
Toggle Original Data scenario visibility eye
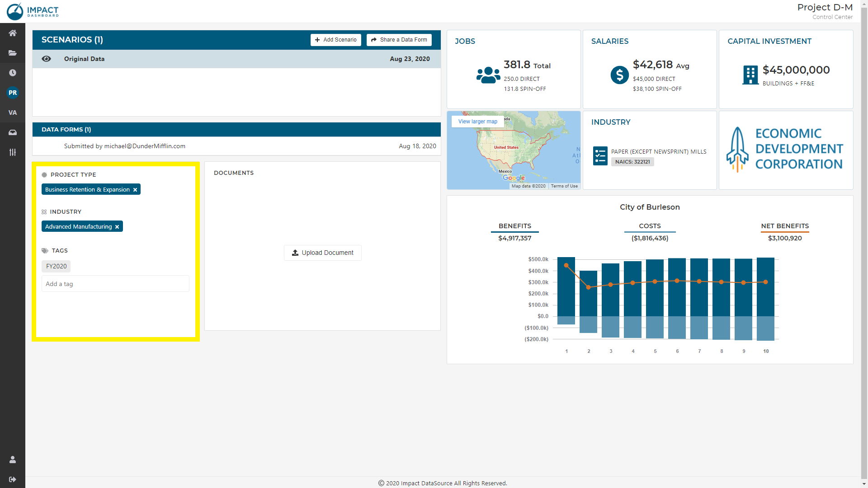click(x=46, y=59)
